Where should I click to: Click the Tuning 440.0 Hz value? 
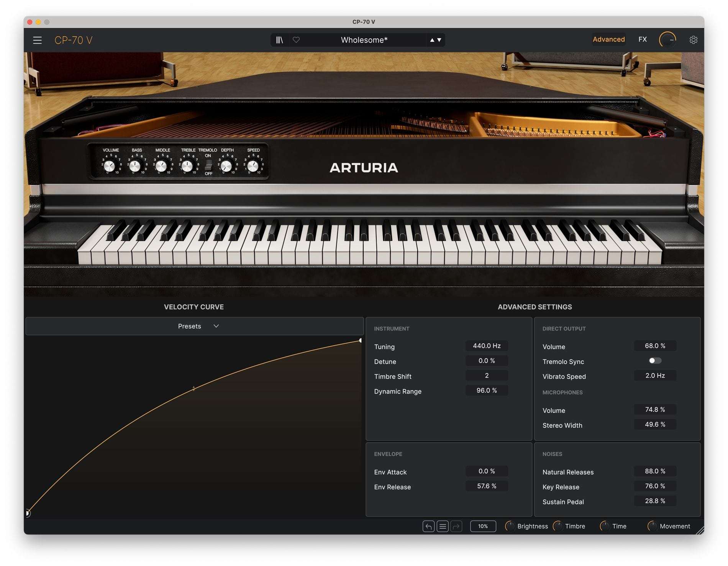pyautogui.click(x=487, y=346)
